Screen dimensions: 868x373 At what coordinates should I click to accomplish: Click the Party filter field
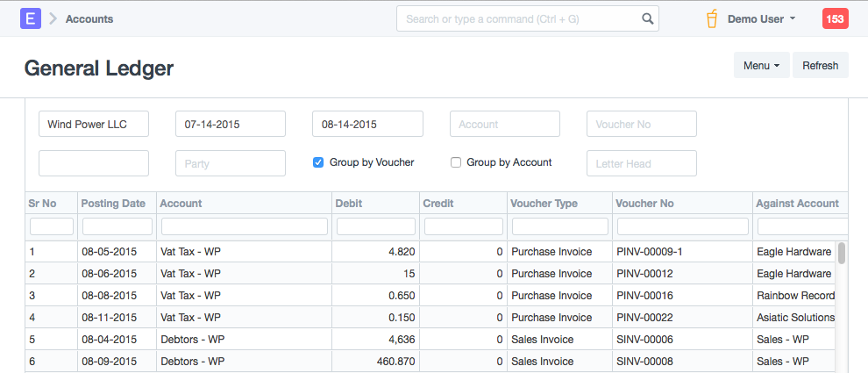pyautogui.click(x=231, y=163)
